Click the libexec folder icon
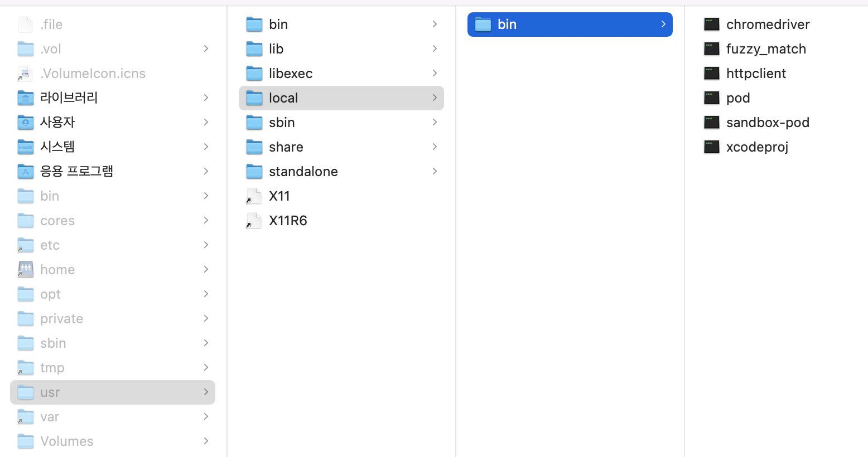868x457 pixels. tap(254, 73)
